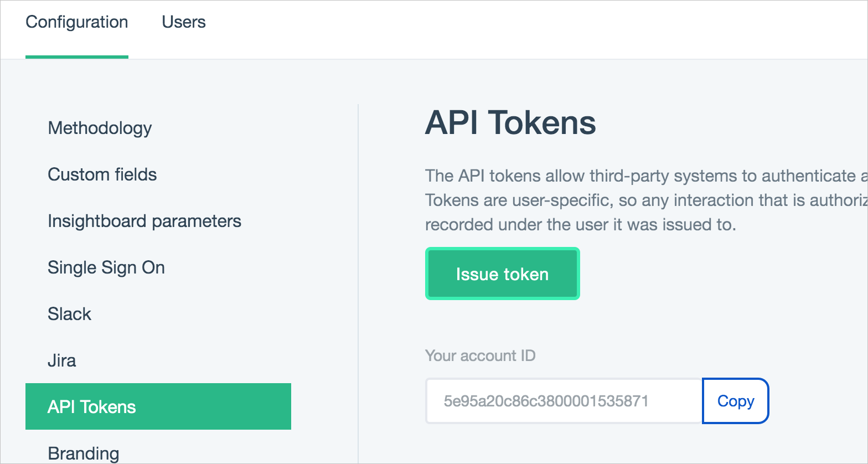
Task: Select Methodology in the sidebar
Action: (100, 128)
